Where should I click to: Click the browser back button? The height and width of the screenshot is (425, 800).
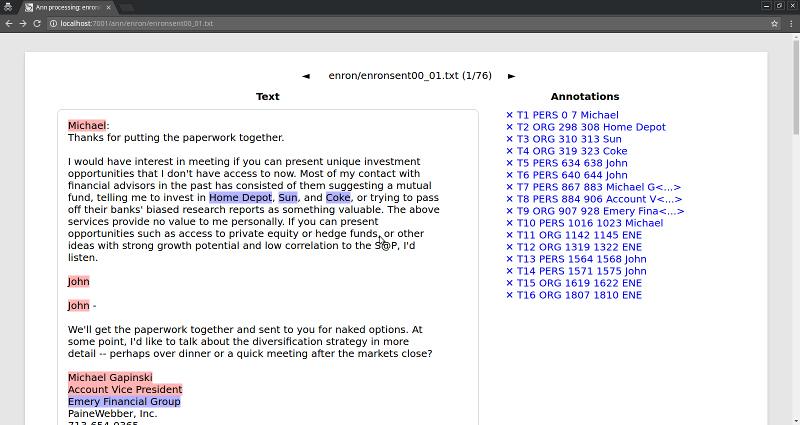(x=9, y=23)
